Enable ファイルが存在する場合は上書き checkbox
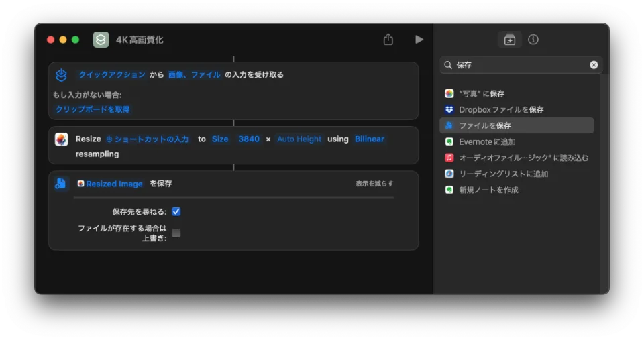Viewport: 644px width, 340px height. [176, 233]
